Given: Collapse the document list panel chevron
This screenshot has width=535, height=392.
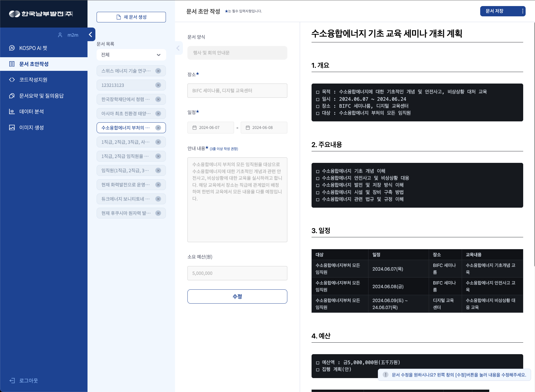Looking at the screenshot, I should point(178,48).
